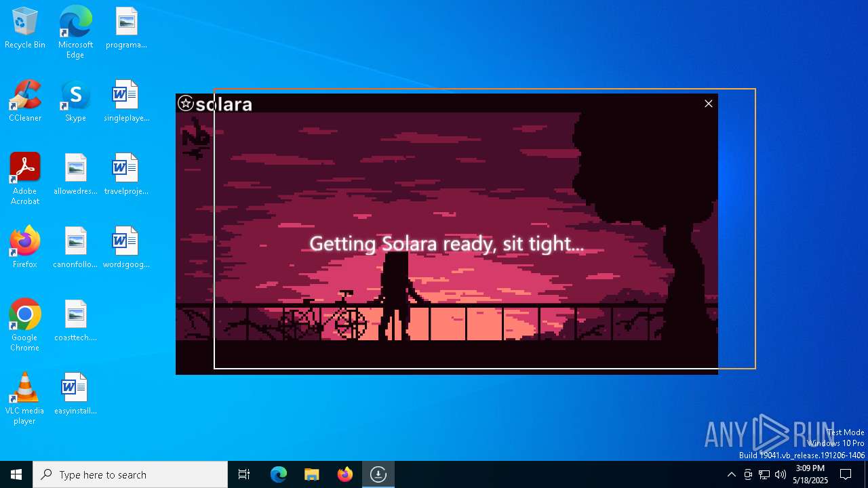
Task: Open Task View from the taskbar
Action: click(244, 474)
